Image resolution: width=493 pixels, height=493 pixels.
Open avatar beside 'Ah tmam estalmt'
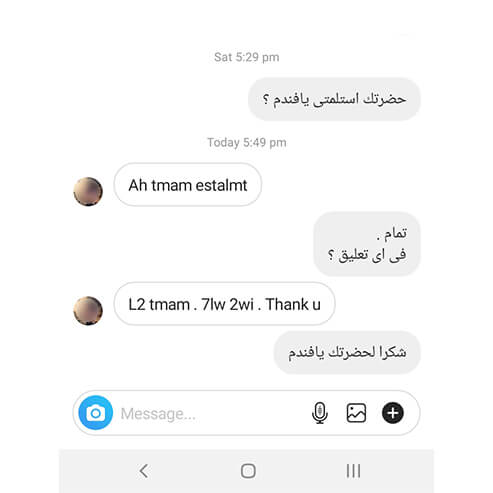(88, 191)
